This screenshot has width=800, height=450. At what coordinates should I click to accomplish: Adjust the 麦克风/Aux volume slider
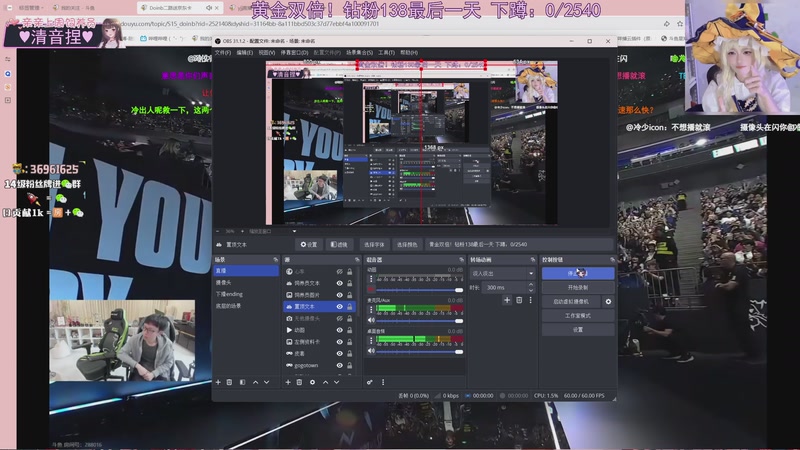[x=419, y=320]
